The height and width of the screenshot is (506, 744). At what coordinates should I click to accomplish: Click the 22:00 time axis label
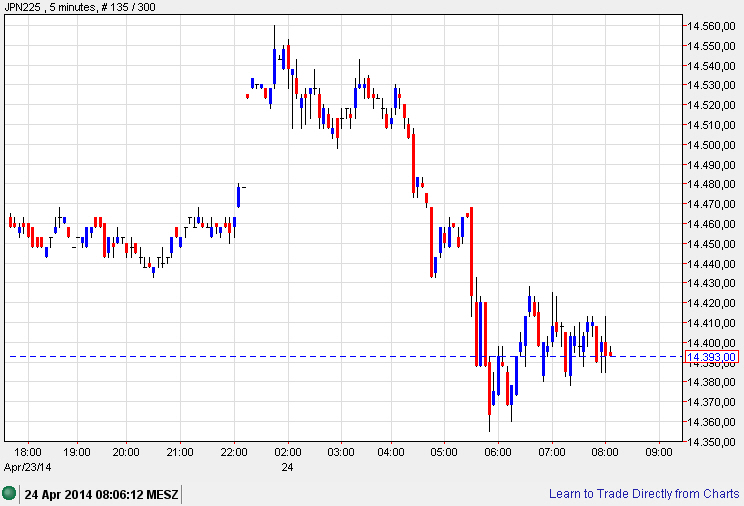coord(234,452)
